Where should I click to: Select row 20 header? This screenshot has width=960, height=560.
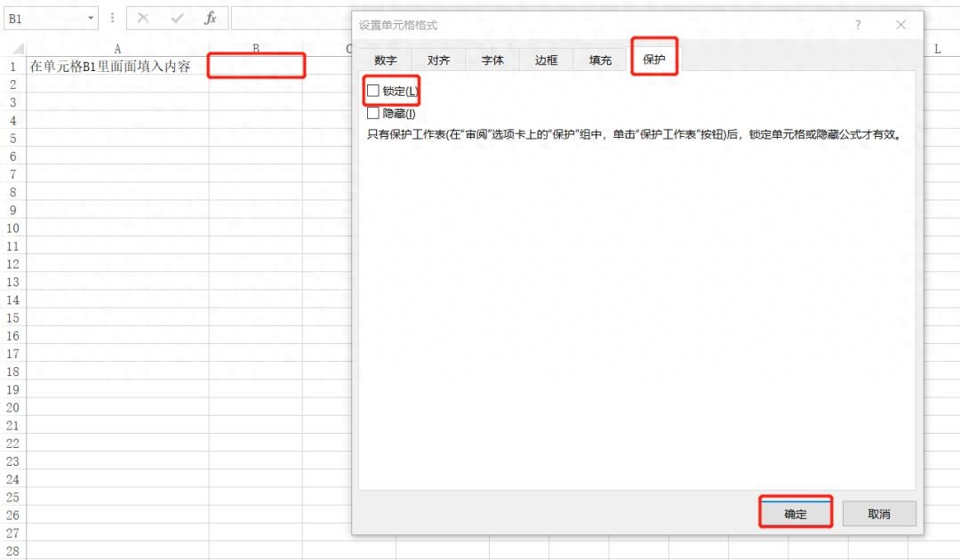(x=12, y=408)
